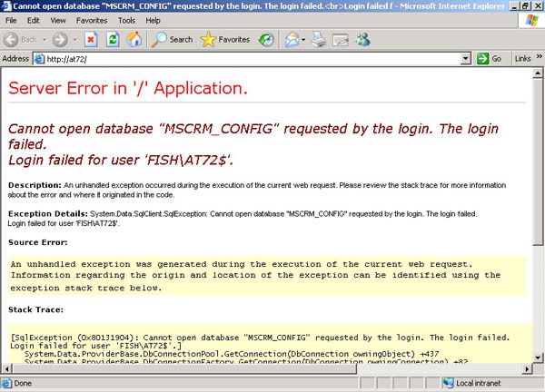
Task: Open the Edit menu
Action: pyautogui.click(x=34, y=21)
